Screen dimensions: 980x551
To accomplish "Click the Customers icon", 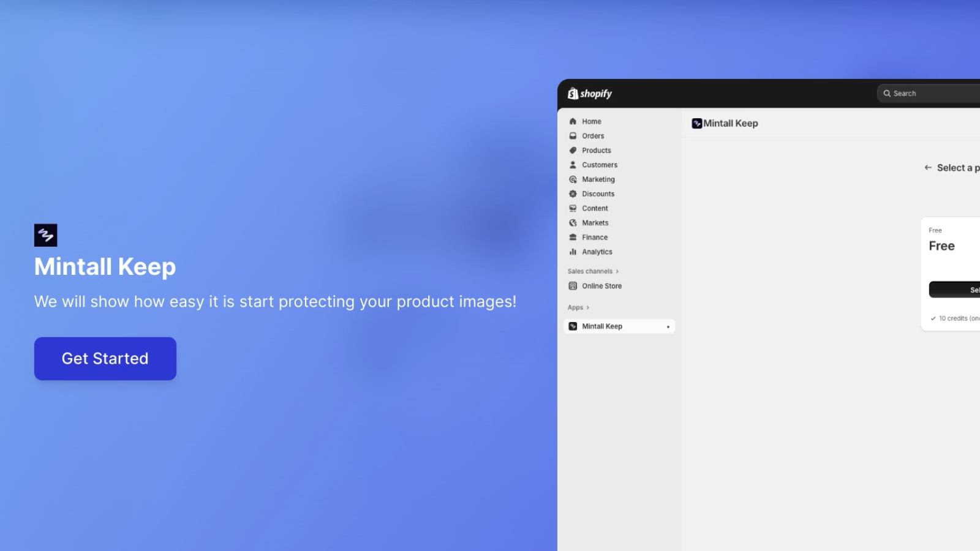I will click(x=573, y=164).
